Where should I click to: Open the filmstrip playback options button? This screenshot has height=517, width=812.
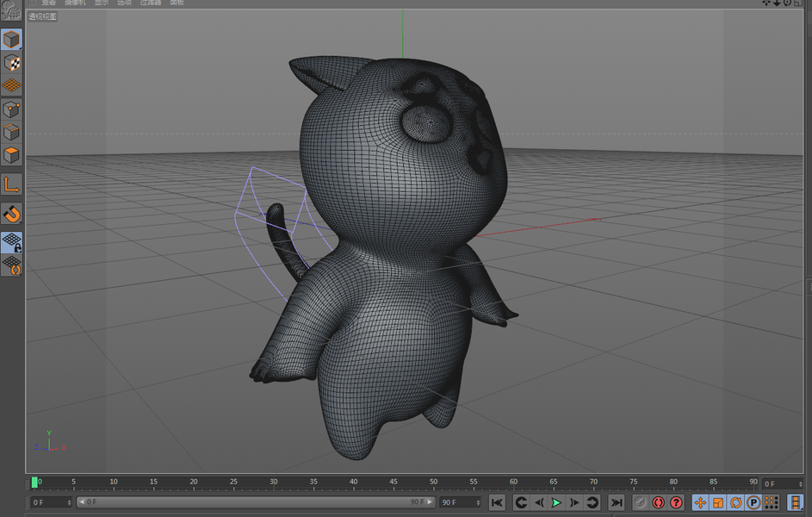click(x=795, y=502)
